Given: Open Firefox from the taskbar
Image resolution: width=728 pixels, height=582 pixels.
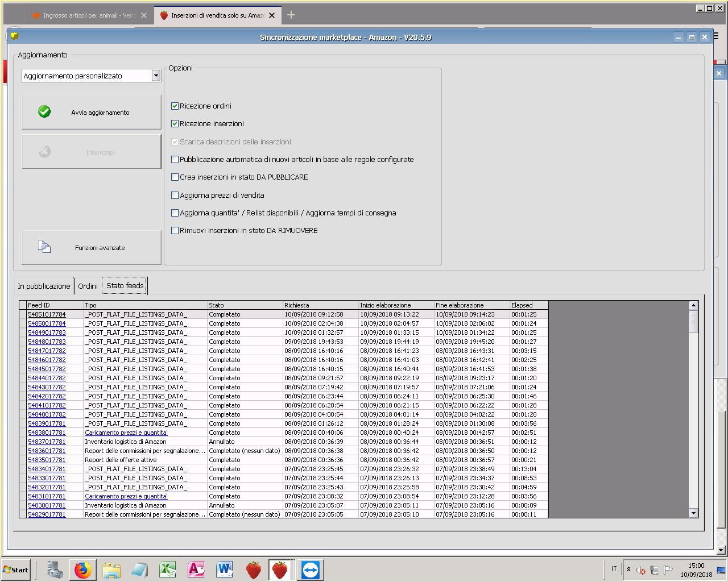Looking at the screenshot, I should [83, 570].
